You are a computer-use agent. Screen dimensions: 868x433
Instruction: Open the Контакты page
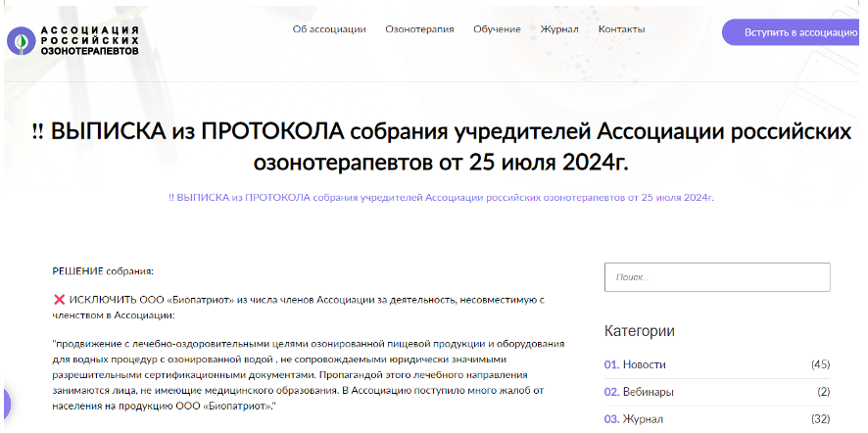coord(622,29)
